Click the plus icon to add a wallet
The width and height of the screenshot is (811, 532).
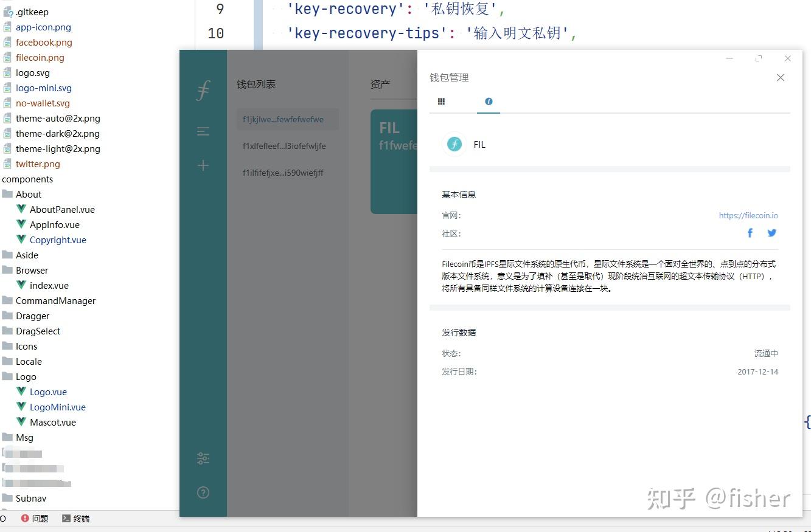pos(203,165)
